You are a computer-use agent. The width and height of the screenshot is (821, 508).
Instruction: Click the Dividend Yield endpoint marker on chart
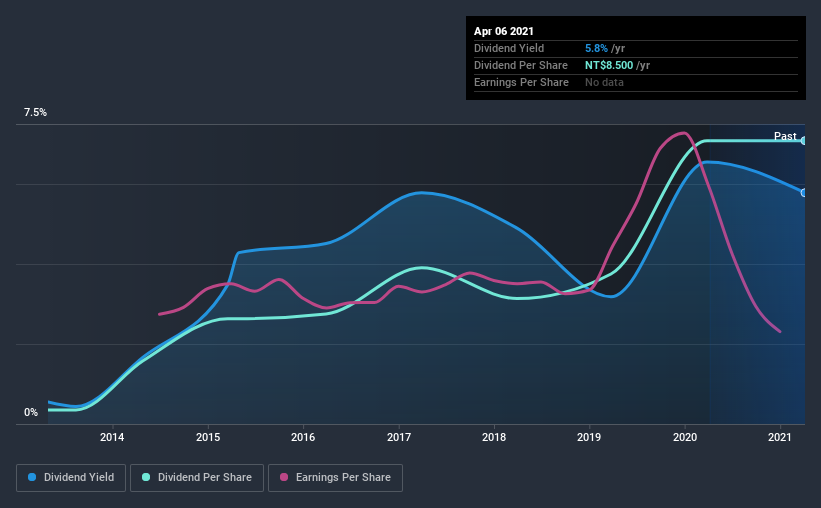(803, 193)
